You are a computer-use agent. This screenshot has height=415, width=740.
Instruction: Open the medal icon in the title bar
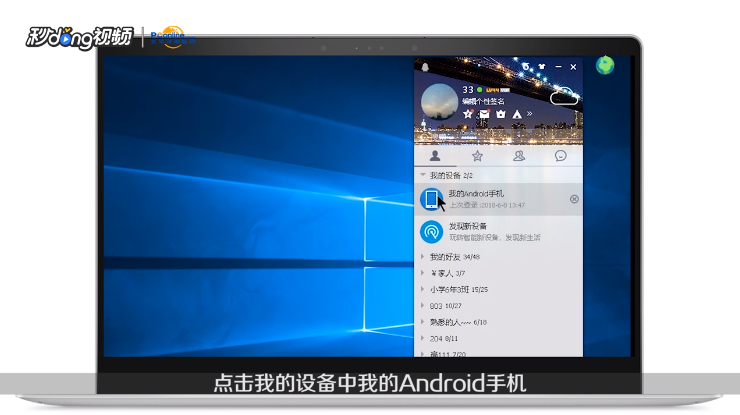pos(526,67)
